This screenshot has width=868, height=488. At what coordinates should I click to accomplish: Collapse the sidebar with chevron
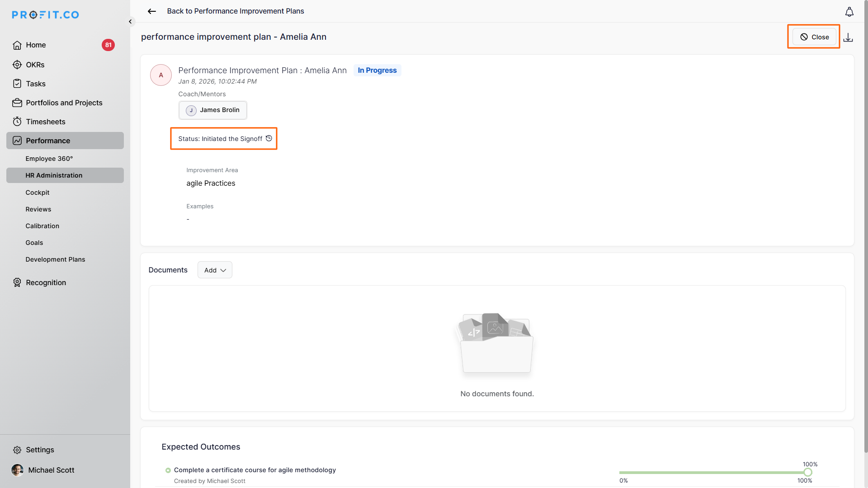130,22
